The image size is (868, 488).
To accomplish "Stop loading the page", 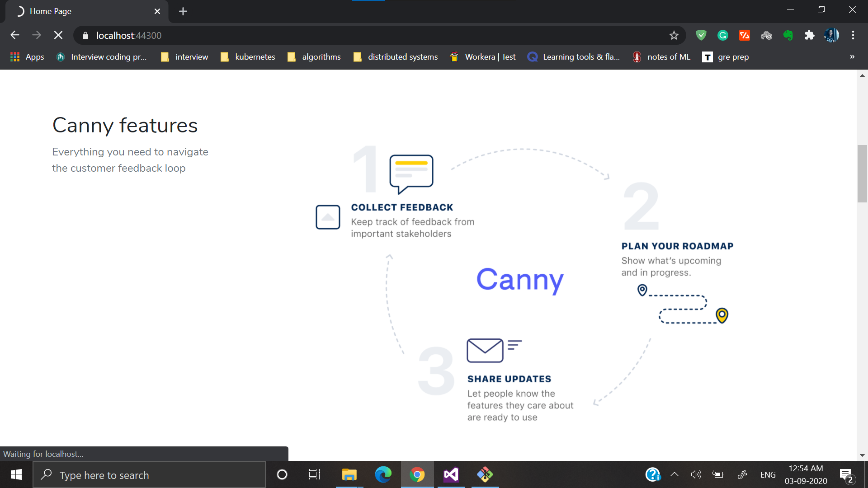I will pyautogui.click(x=58, y=35).
